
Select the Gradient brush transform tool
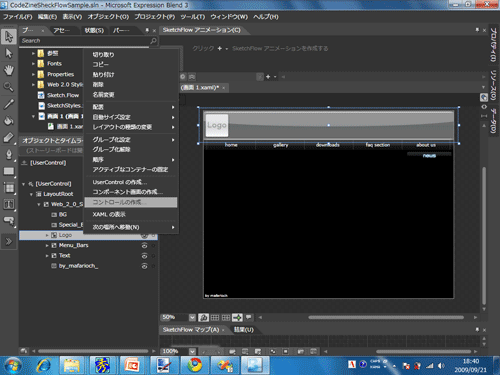(x=9, y=138)
